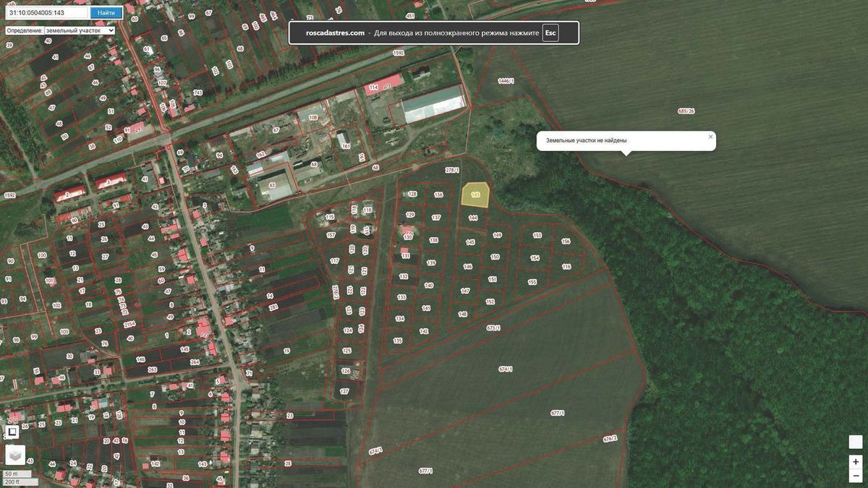The width and height of the screenshot is (868, 488).
Task: Select parcel 278/1 above plot 136
Action: [452, 171]
